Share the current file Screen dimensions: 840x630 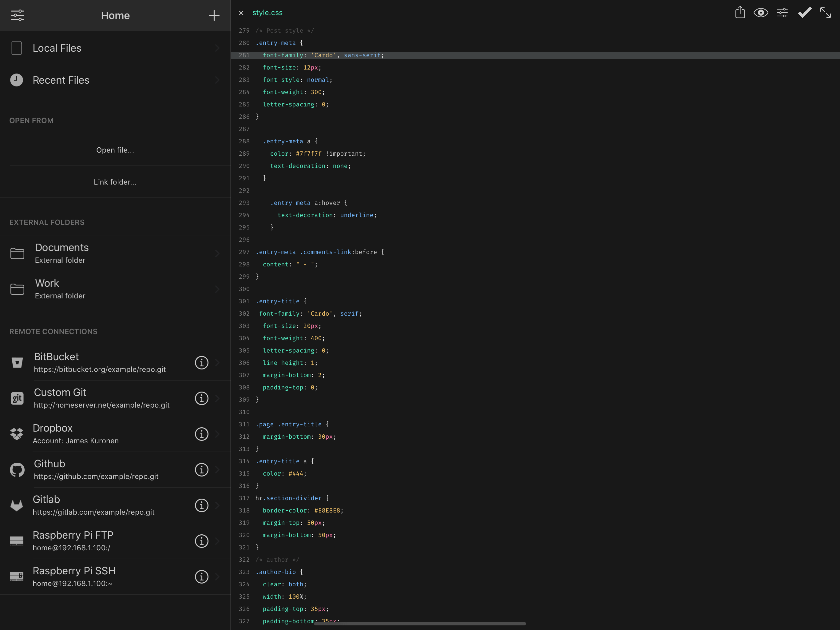coord(740,12)
